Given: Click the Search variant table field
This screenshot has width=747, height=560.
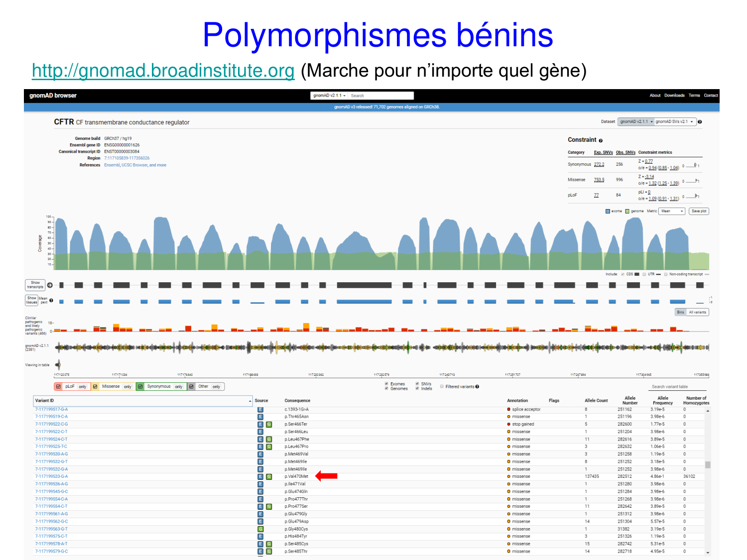Looking at the screenshot, I should point(678,387).
